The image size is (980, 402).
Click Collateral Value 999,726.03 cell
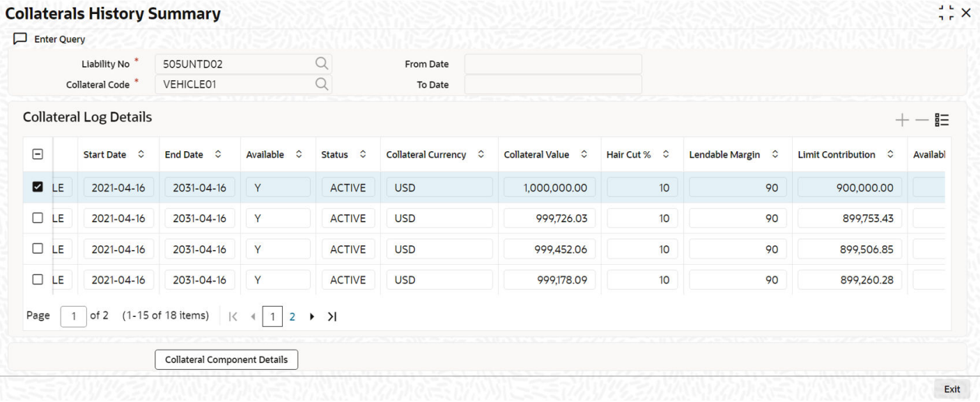(550, 218)
